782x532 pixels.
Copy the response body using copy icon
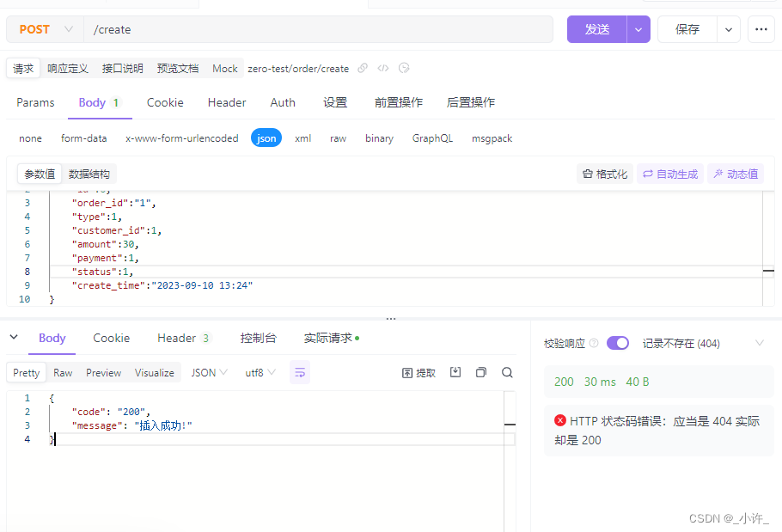481,372
